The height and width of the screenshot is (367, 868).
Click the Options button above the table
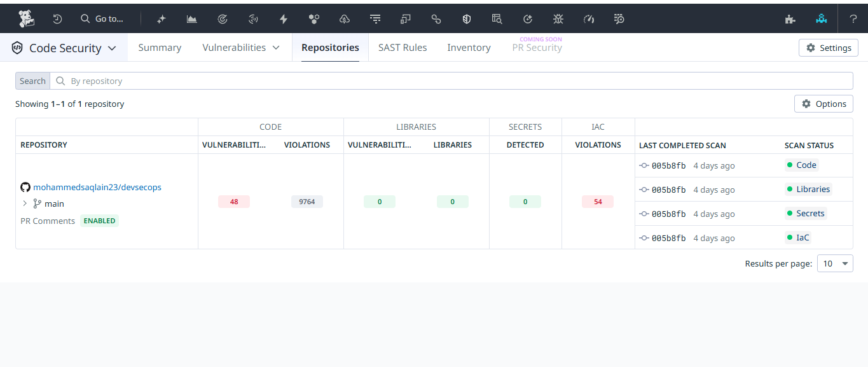(823, 104)
